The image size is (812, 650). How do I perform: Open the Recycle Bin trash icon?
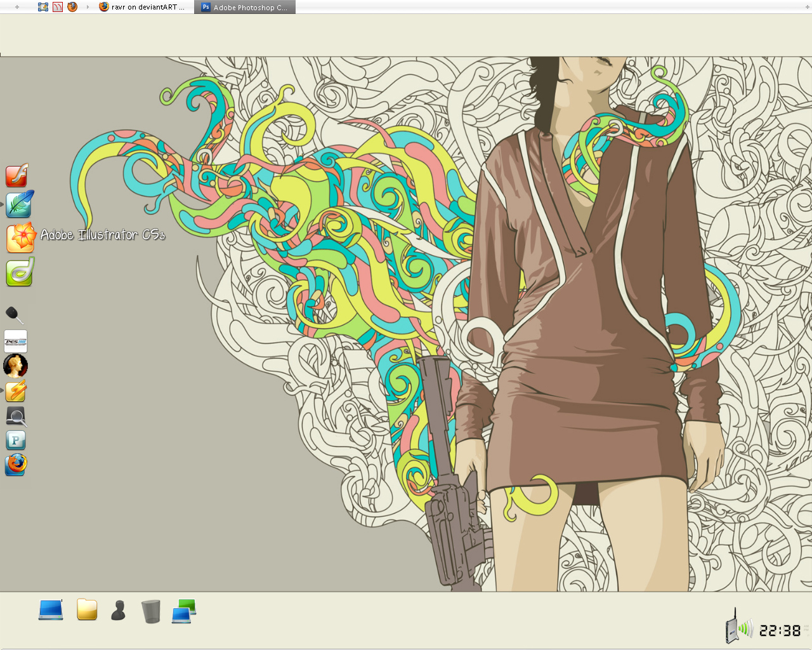tap(151, 611)
